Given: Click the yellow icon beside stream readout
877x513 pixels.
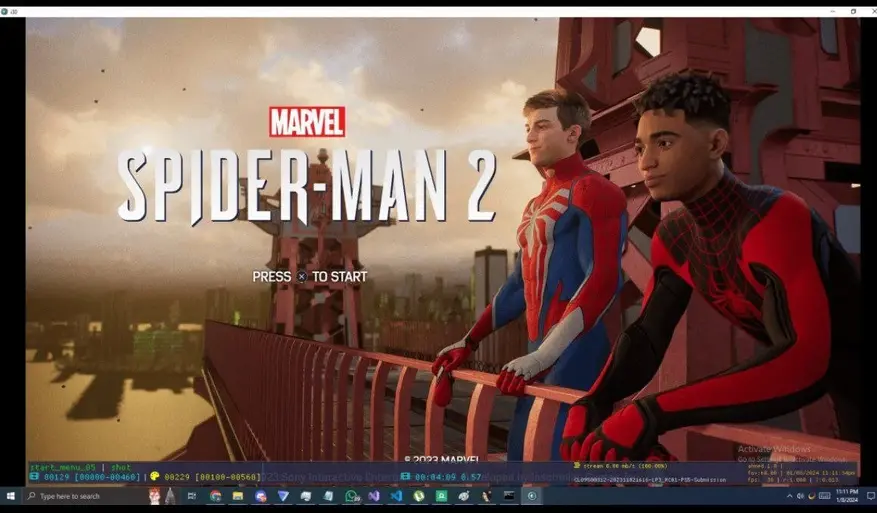Looking at the screenshot, I should point(577,465).
